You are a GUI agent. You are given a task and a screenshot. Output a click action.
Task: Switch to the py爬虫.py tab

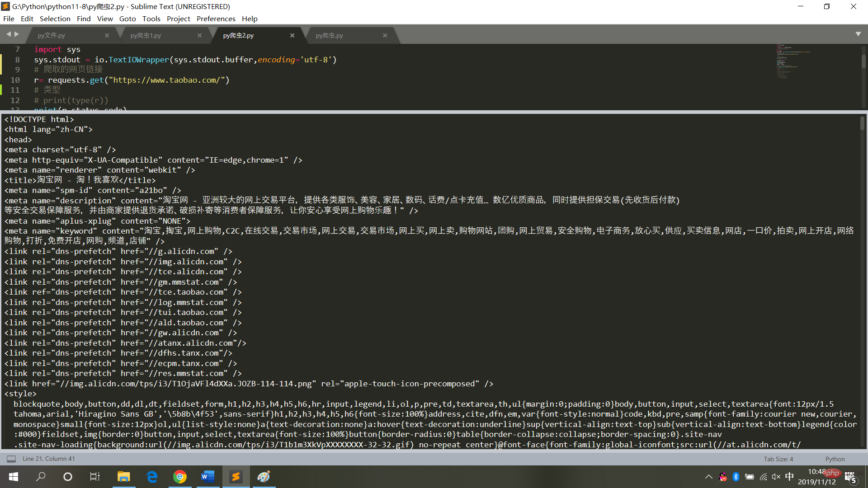point(329,35)
